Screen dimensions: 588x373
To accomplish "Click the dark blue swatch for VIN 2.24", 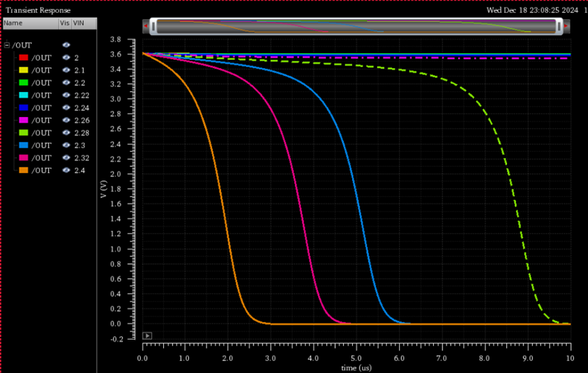I will click(24, 108).
